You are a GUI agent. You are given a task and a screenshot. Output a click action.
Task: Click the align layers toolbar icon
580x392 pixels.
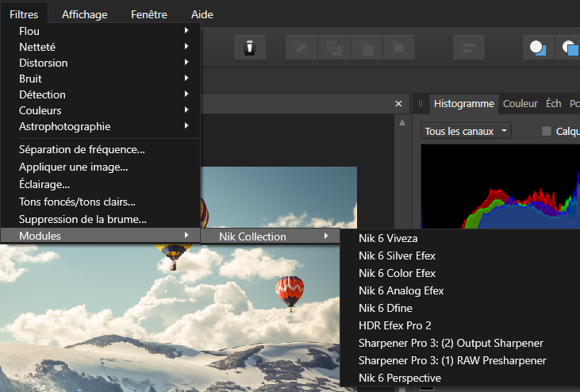point(469,48)
